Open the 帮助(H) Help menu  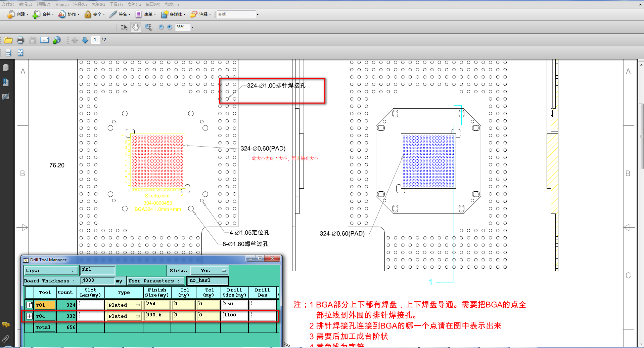click(x=172, y=4)
